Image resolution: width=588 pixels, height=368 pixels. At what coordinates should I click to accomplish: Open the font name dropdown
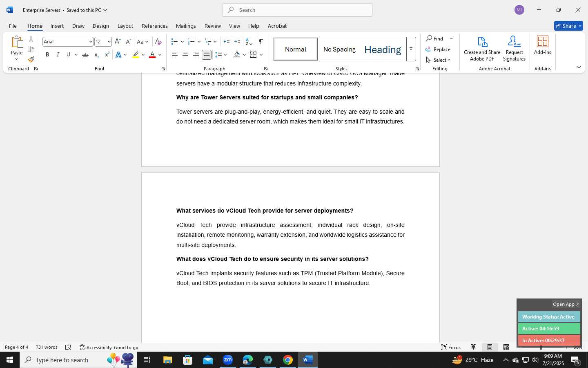[x=91, y=42]
